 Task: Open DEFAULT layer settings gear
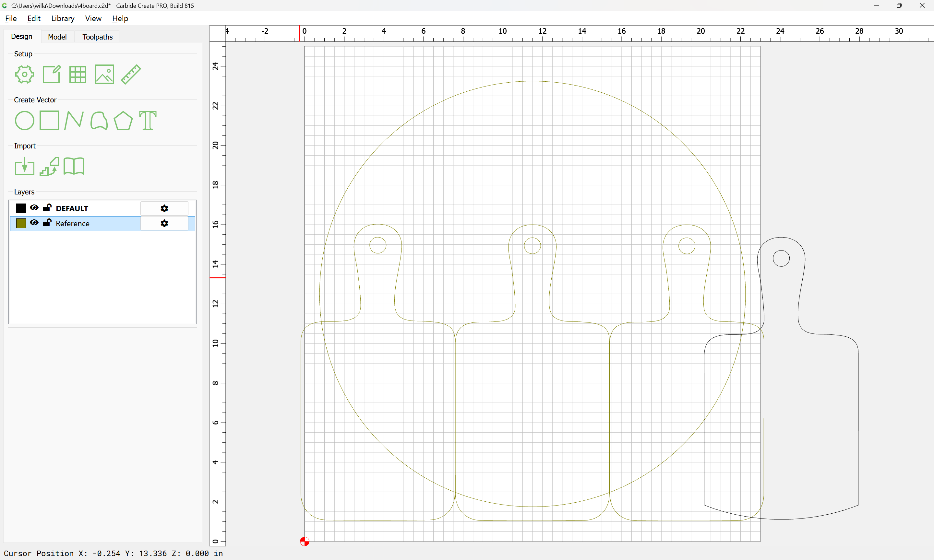click(164, 208)
